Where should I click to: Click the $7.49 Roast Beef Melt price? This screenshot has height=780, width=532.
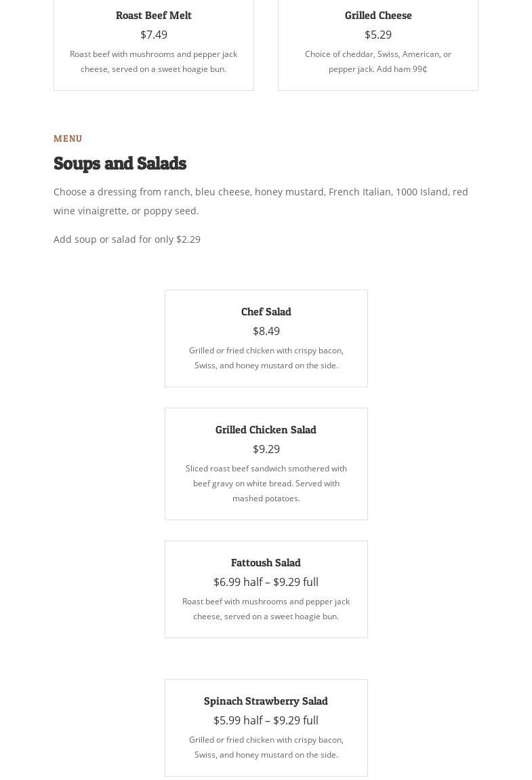tap(154, 35)
